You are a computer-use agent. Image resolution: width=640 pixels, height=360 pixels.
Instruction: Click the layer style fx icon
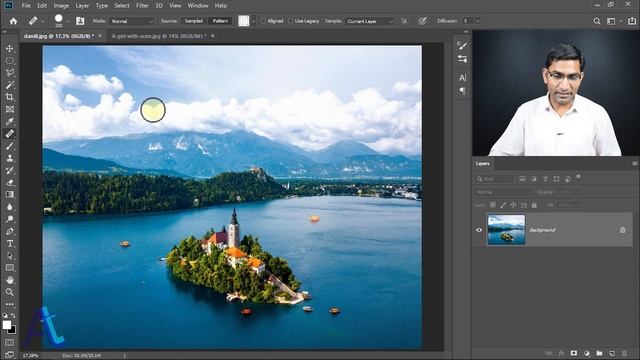pyautogui.click(x=561, y=353)
